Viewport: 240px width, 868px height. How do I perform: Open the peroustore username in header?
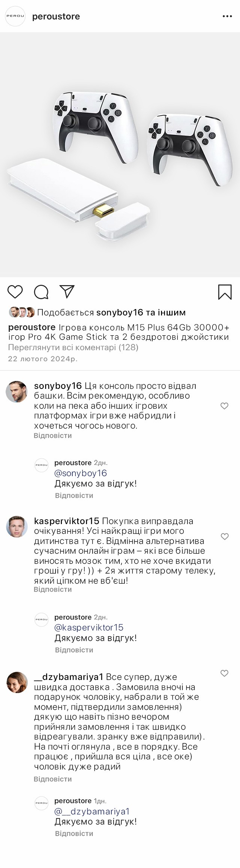pyautogui.click(x=56, y=16)
